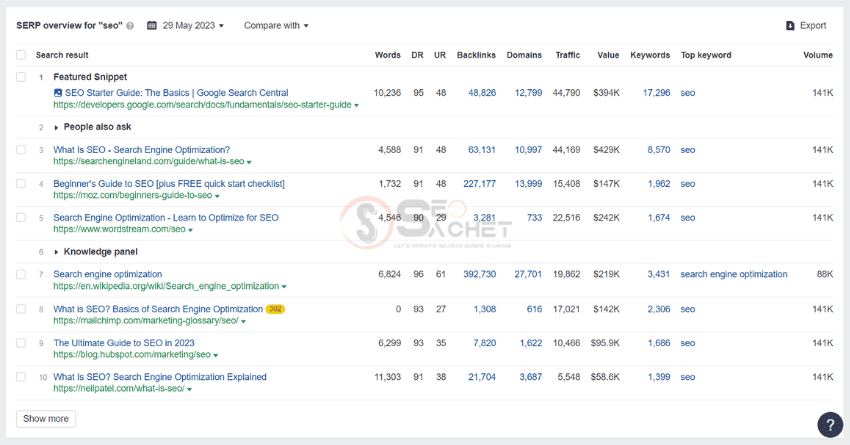Click backlinks count 48,826
The image size is (850, 445).
[x=482, y=93]
